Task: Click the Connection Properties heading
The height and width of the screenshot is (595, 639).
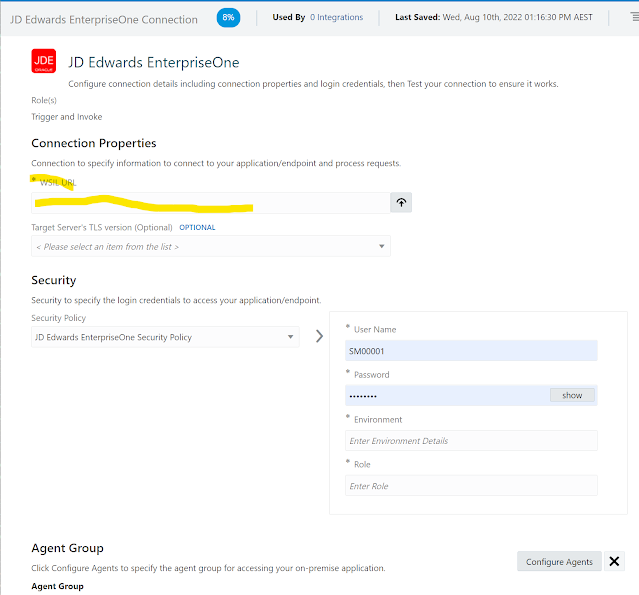Action: tap(94, 143)
